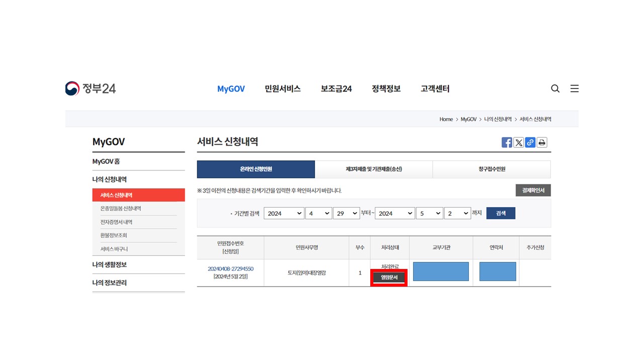Share the page via the Facebook icon
The image size is (644, 362).
pyautogui.click(x=507, y=142)
